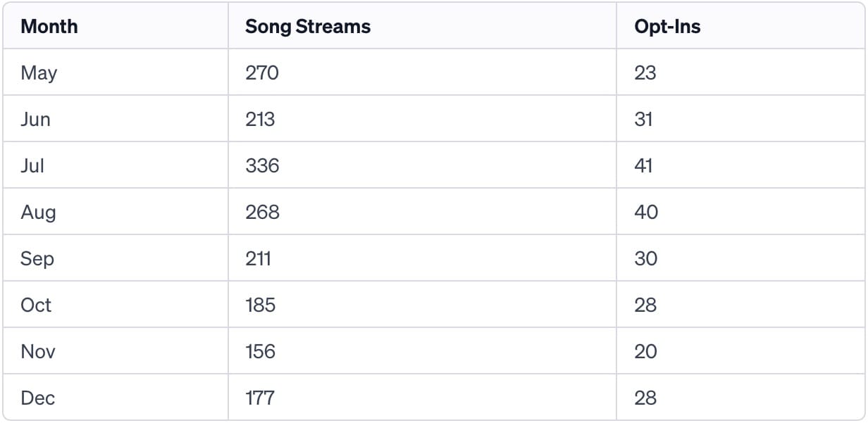Select the Nov month cell
The image size is (868, 423).
pyautogui.click(x=38, y=351)
